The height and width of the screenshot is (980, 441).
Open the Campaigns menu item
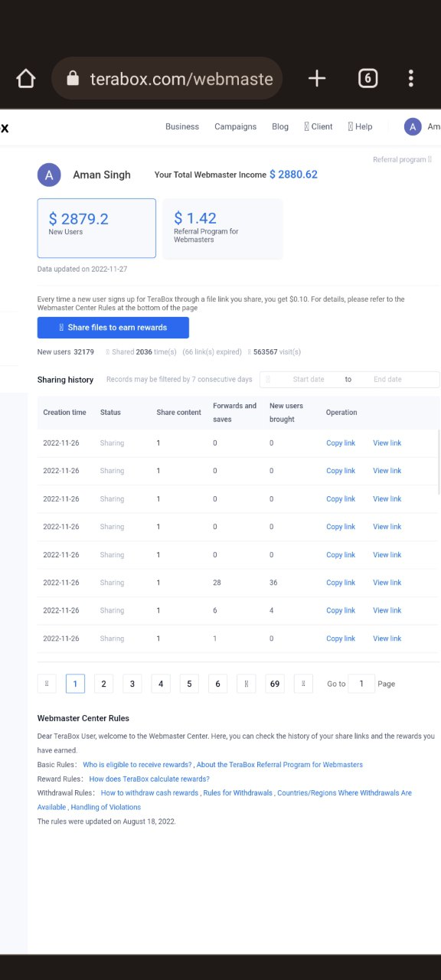click(235, 127)
